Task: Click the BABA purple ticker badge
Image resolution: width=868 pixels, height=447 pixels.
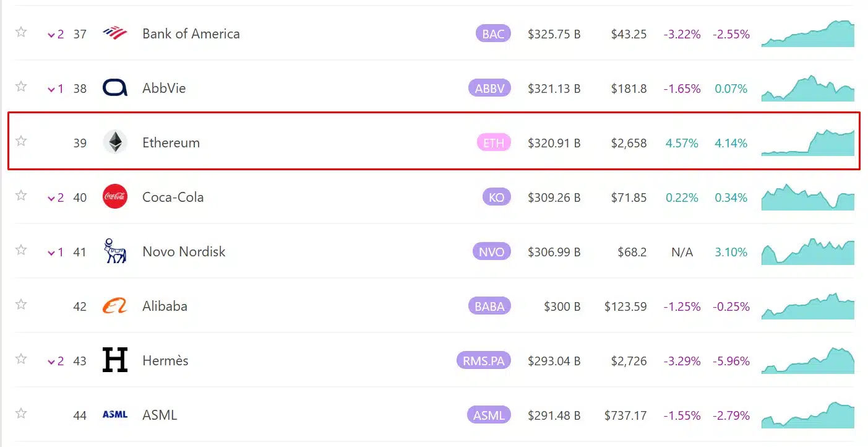Action: point(489,306)
